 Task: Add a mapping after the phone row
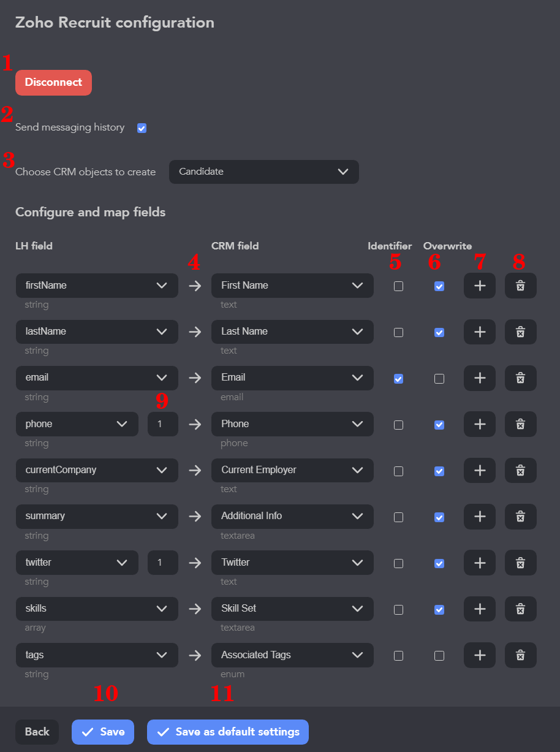480,424
